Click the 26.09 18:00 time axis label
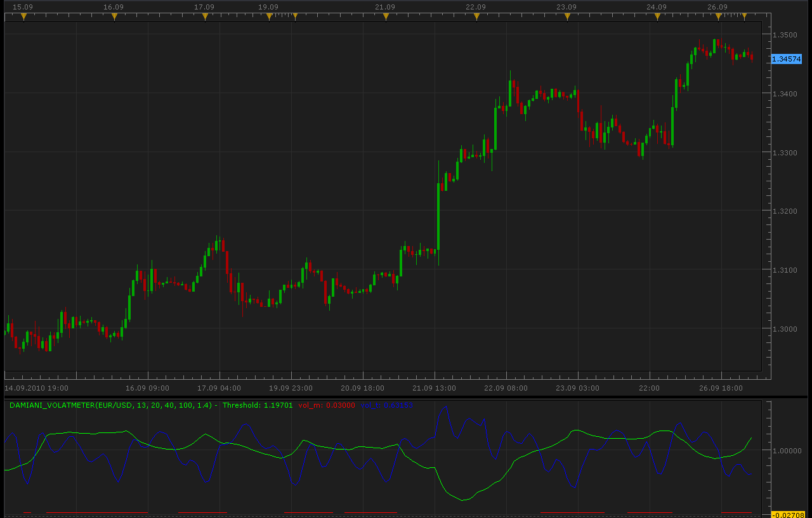Image resolution: width=812 pixels, height=518 pixels. coord(722,387)
